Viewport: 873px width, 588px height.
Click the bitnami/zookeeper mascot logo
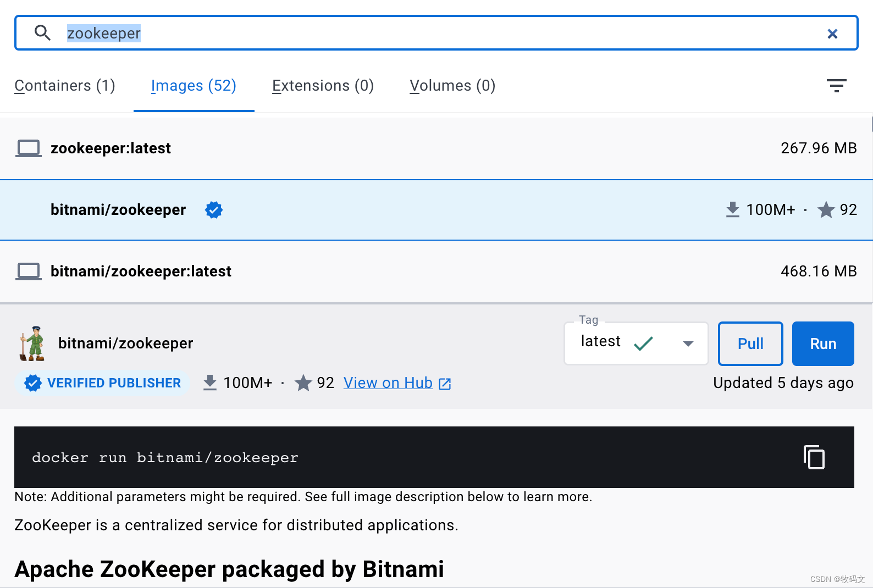coord(32,343)
